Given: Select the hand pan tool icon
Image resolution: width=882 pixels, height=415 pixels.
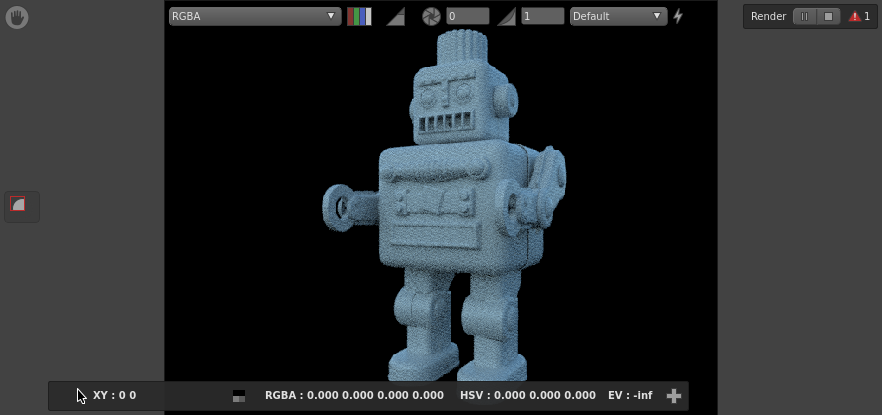Looking at the screenshot, I should 17,18.
